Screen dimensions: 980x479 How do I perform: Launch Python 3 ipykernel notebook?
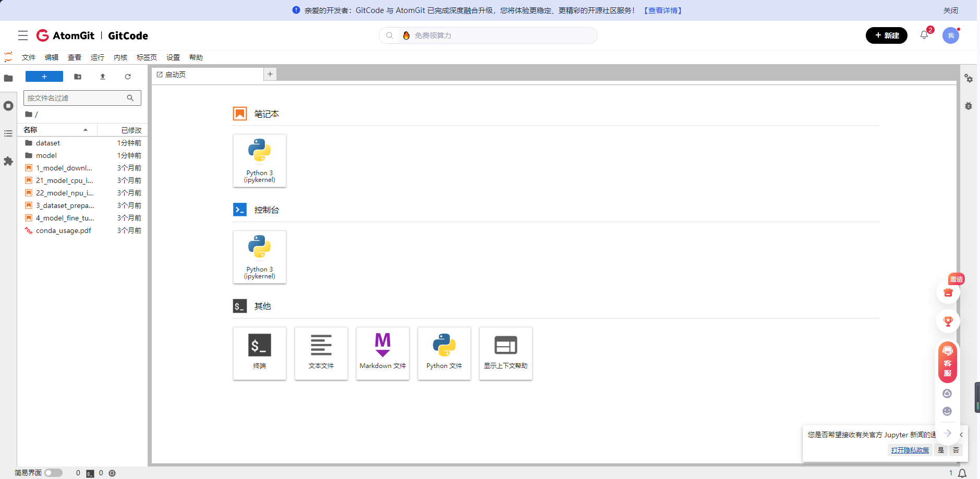(260, 161)
